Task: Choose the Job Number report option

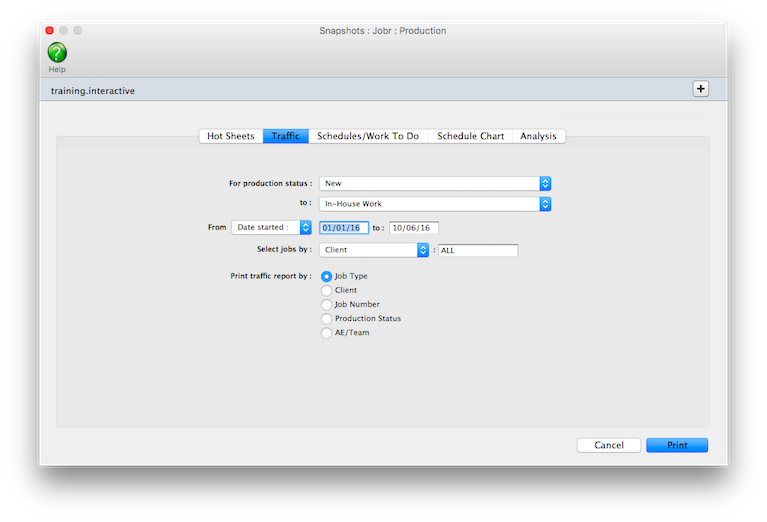Action: 326,304
